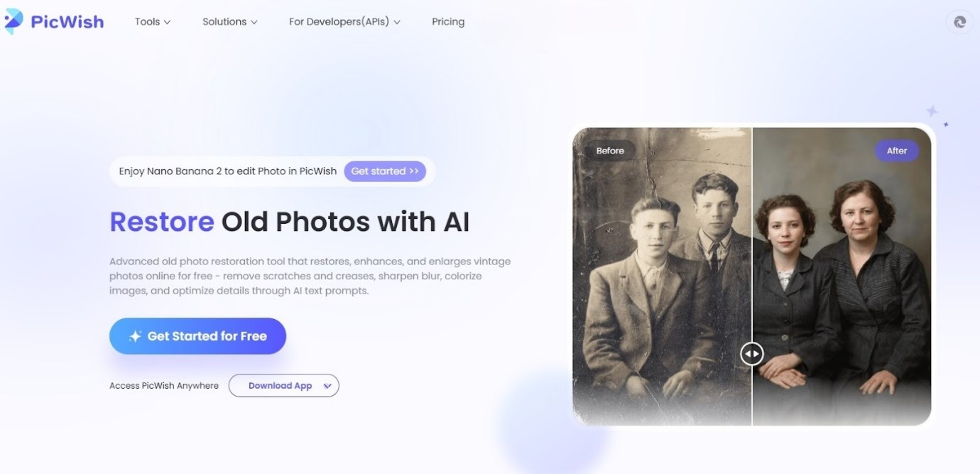Click the old sepia photo of men
This screenshot has width=980, height=474.
tap(662, 277)
